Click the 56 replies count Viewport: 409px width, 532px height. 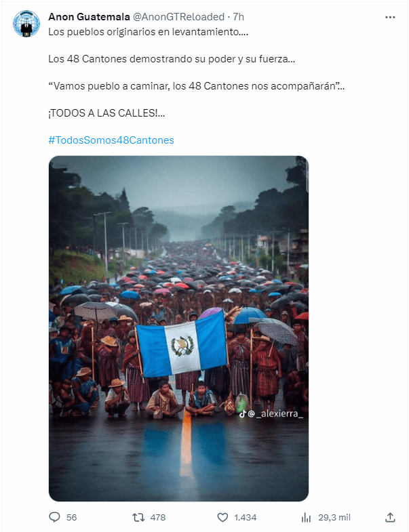[x=71, y=517]
